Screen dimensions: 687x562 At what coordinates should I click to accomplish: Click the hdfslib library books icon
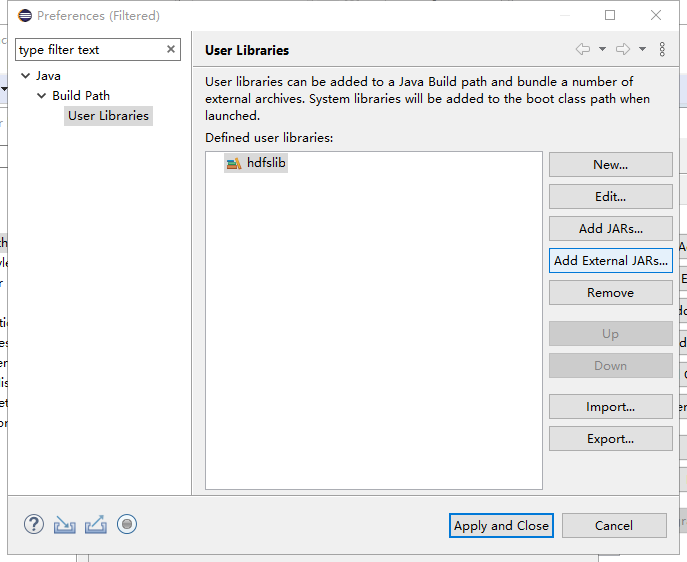(234, 163)
